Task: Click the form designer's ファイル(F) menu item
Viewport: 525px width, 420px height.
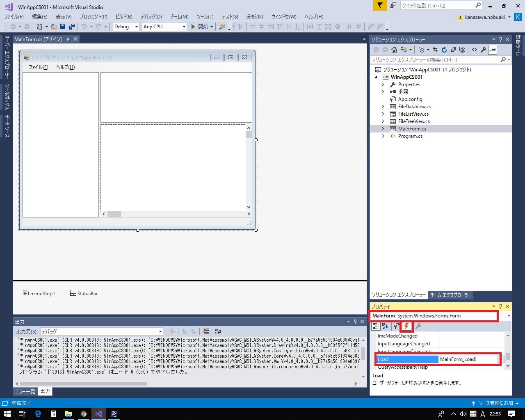Action: pos(38,67)
